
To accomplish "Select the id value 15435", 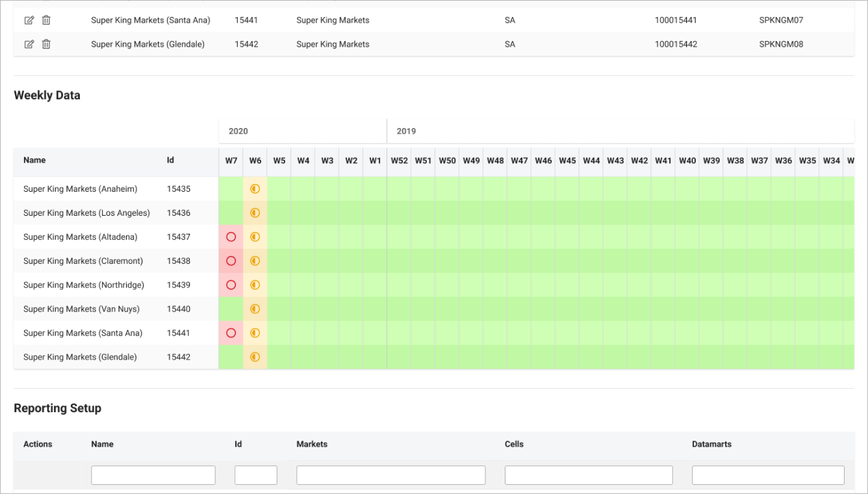I will [179, 189].
